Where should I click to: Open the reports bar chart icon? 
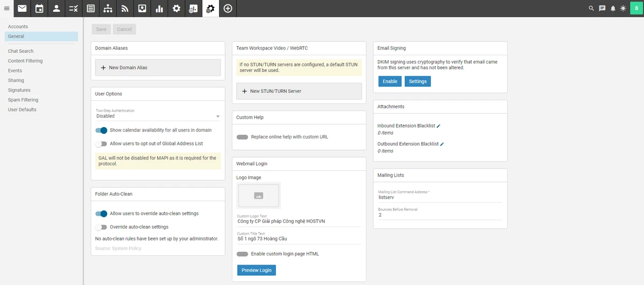tap(159, 8)
